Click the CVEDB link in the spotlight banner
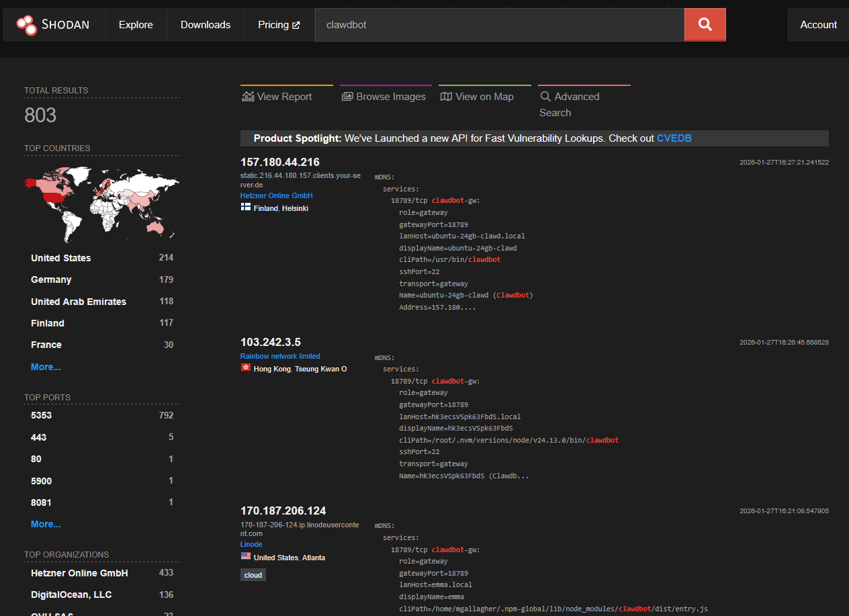This screenshot has height=616, width=849. coord(674,138)
